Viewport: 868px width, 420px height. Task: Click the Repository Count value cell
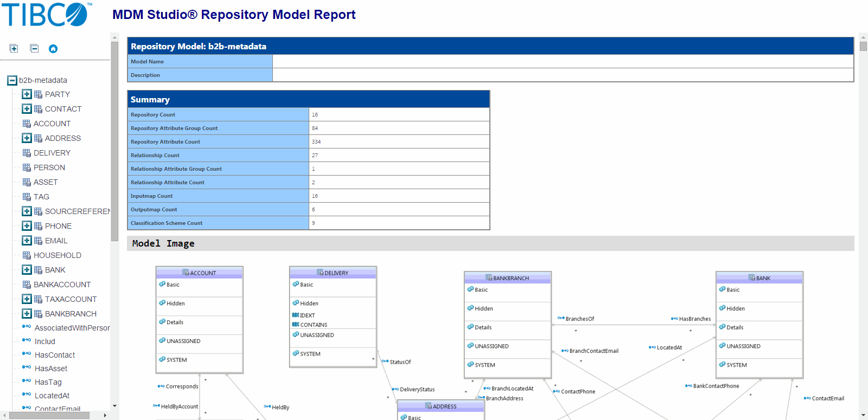[399, 115]
